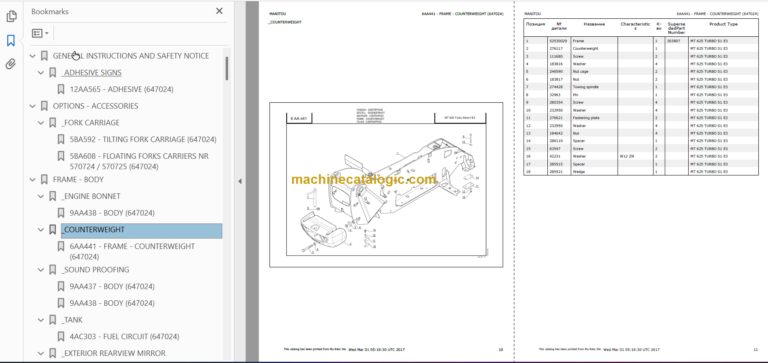Open 58A592 - TILTING FORK CARRIAGE bookmark
Viewport: 768px width, 363px height.
tap(143, 139)
